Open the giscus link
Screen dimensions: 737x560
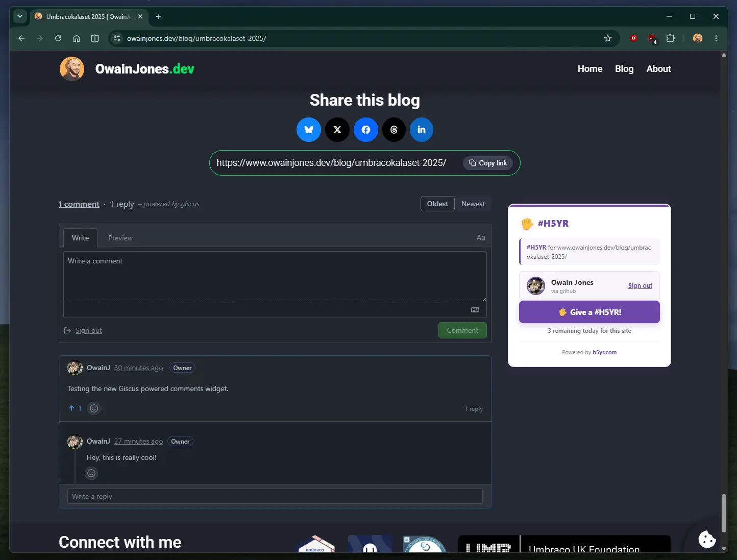point(190,204)
